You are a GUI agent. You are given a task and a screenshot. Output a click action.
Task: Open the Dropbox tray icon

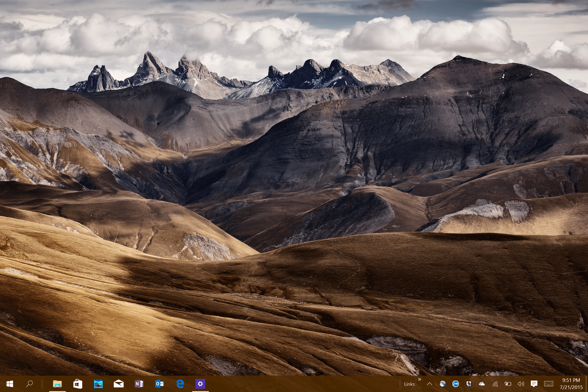click(469, 384)
